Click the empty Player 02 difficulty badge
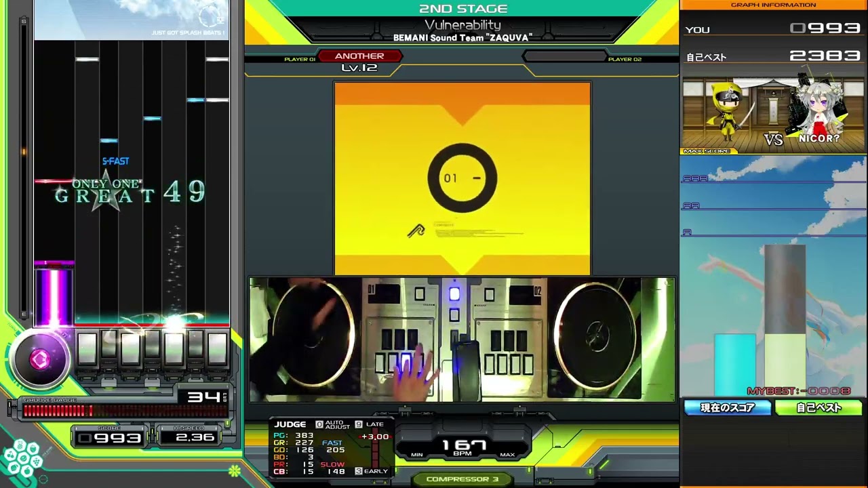868x488 pixels. 564,56
